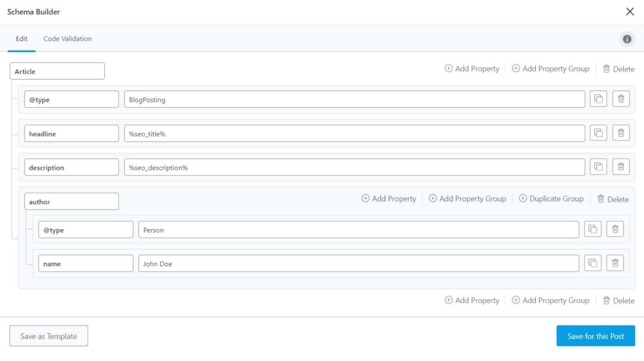Duplicate Group for author
The width and height of the screenshot is (644, 361).
click(551, 199)
